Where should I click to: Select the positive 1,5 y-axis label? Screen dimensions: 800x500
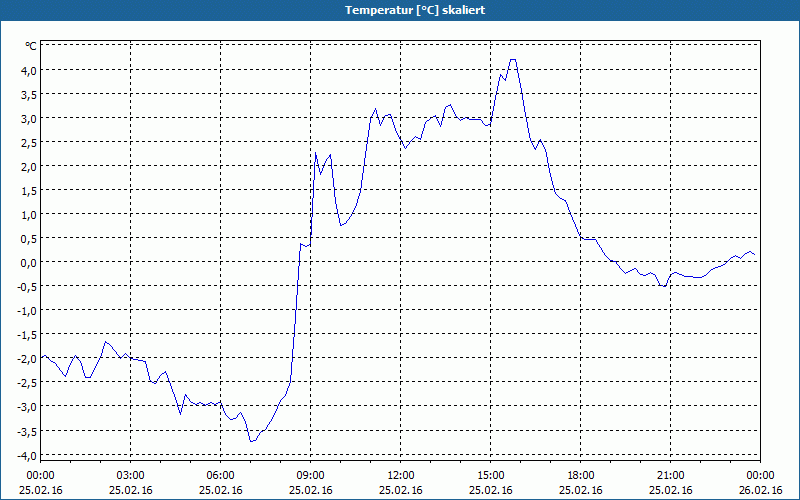coord(28,190)
